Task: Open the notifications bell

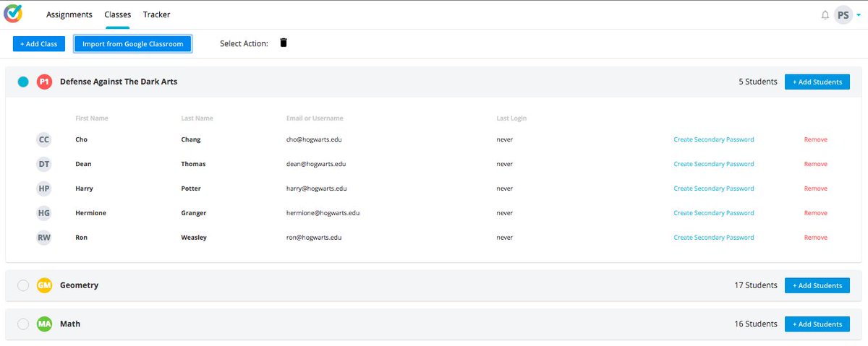Action: coord(825,14)
